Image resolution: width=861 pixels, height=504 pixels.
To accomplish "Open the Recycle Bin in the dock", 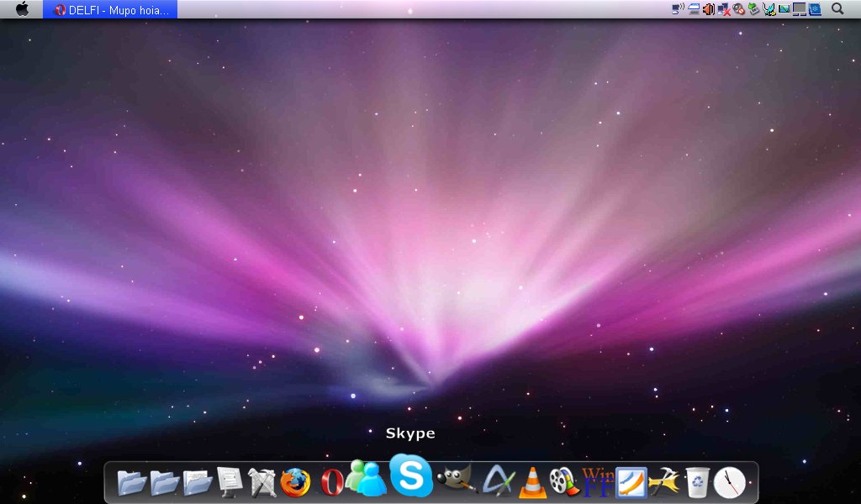I will click(x=697, y=482).
